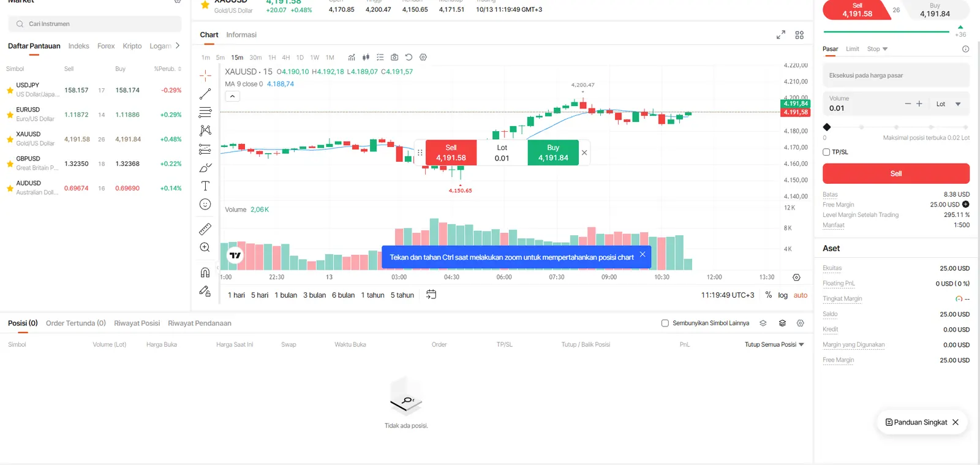Viewport: 980px width, 465px height.
Task: Sort the watchlist by %Perub.
Action: (x=168, y=69)
